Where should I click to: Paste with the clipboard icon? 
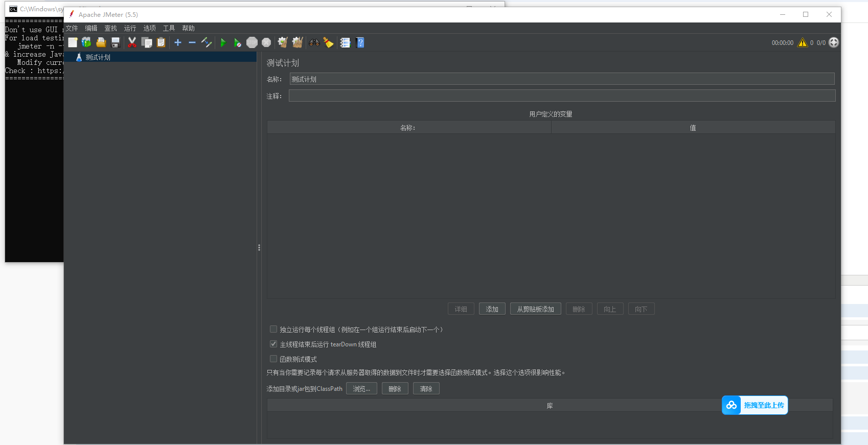point(161,42)
